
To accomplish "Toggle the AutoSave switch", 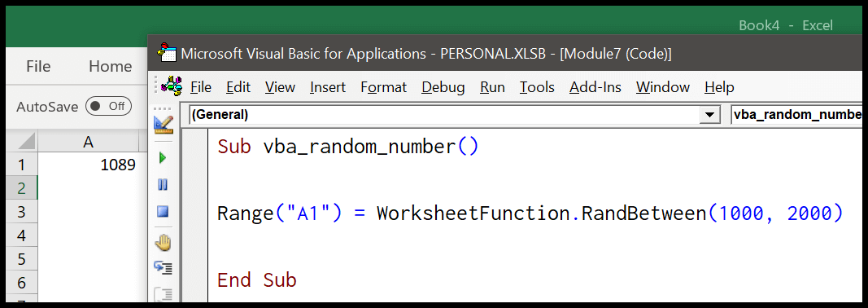I will 108,106.
